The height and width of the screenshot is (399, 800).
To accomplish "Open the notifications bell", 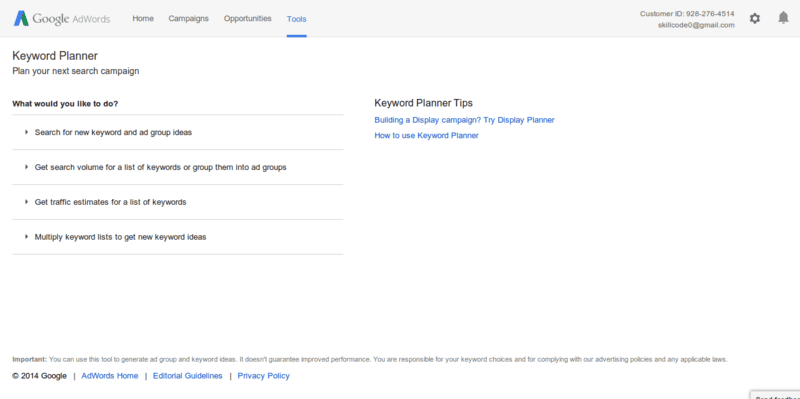I will point(783,18).
